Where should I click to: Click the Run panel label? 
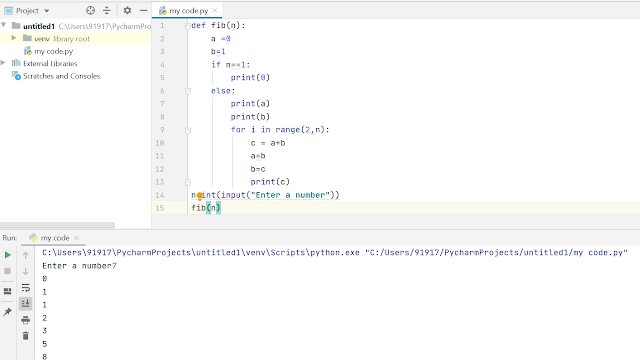coord(10,238)
